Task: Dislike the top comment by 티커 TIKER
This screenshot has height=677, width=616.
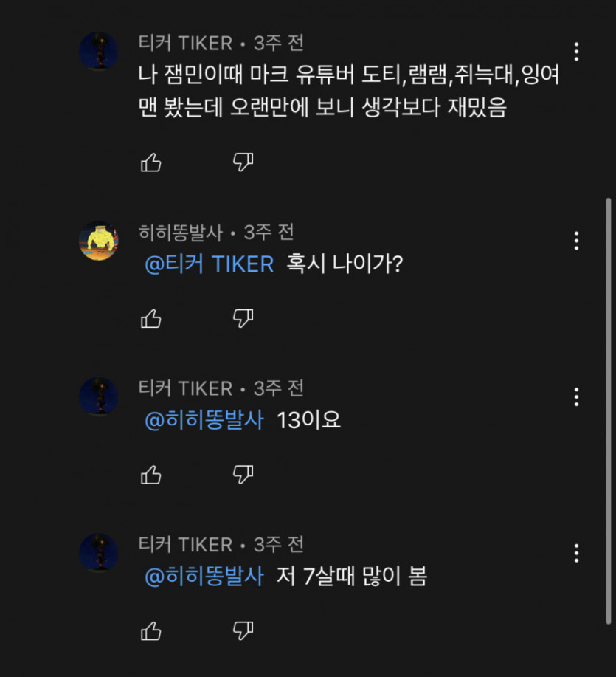Action: point(243,162)
